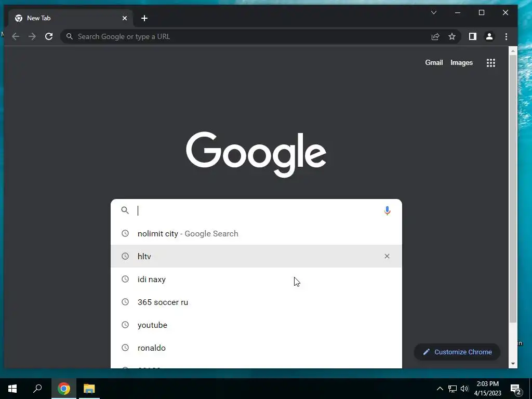
Task: Select the New Tab tab
Action: (71, 18)
